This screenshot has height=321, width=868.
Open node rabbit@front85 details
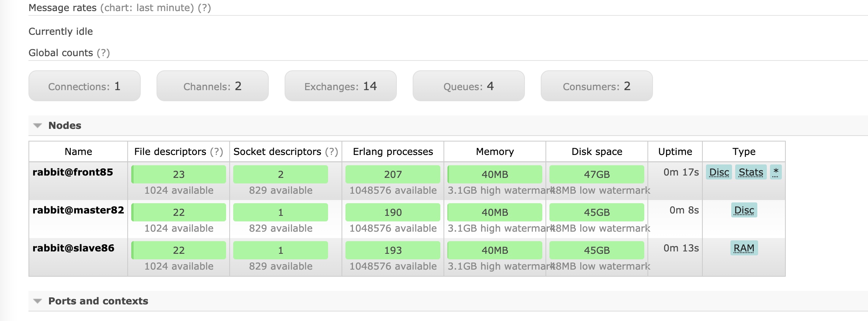point(73,172)
